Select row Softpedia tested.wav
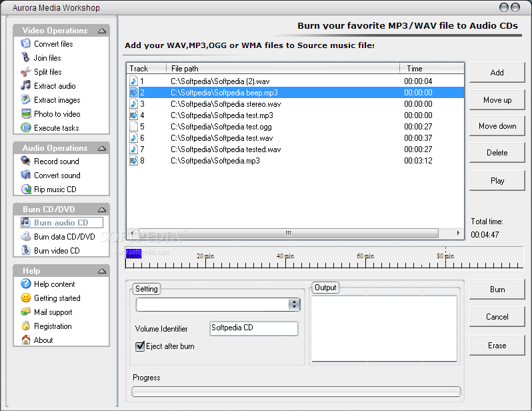 pyautogui.click(x=295, y=149)
